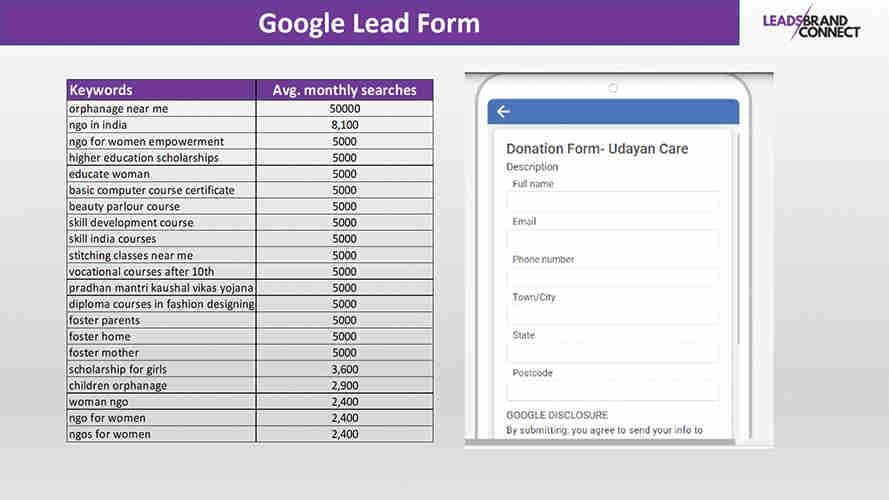Image resolution: width=889 pixels, height=500 pixels.
Task: Select 'pradhan mantri kaushal vikas yojana' cell
Action: pyautogui.click(x=161, y=287)
